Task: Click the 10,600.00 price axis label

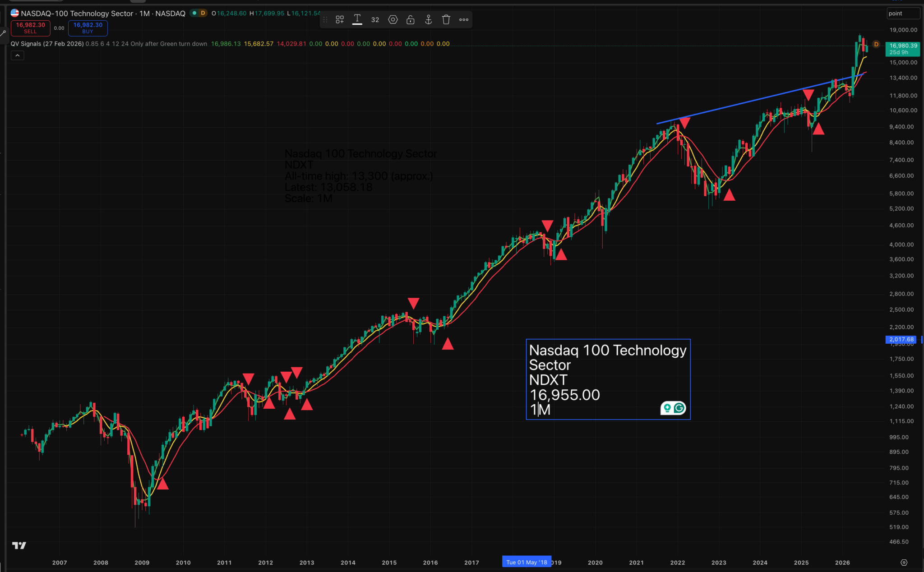Action: pos(903,110)
